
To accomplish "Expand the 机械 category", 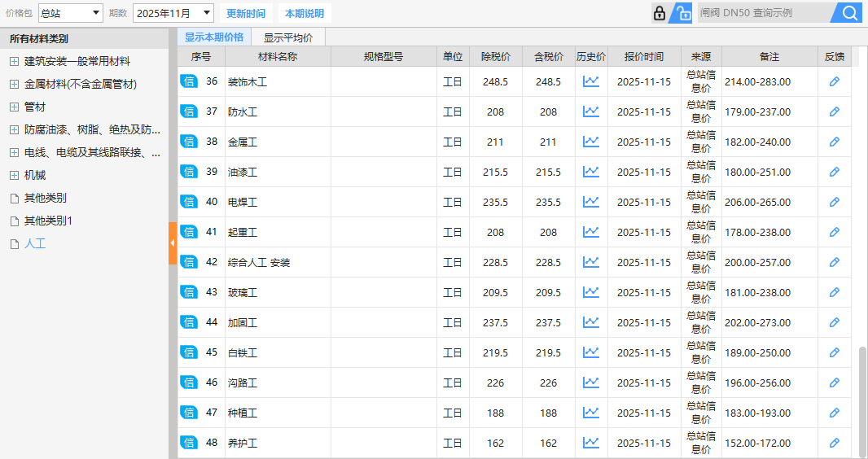I will [x=15, y=175].
